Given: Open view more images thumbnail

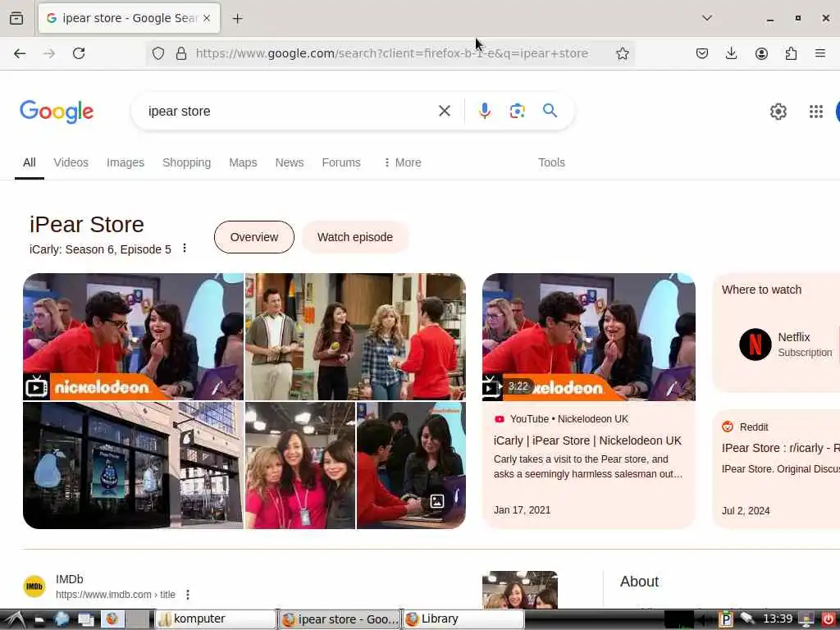Looking at the screenshot, I should 411,466.
